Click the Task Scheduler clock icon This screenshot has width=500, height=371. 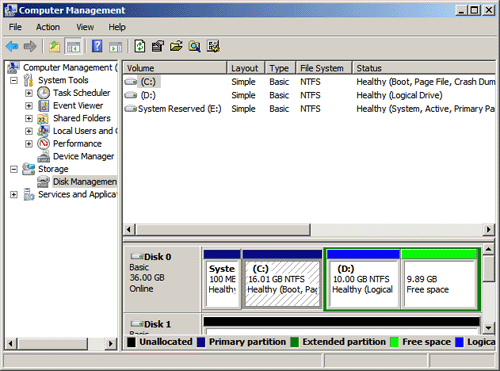click(43, 93)
